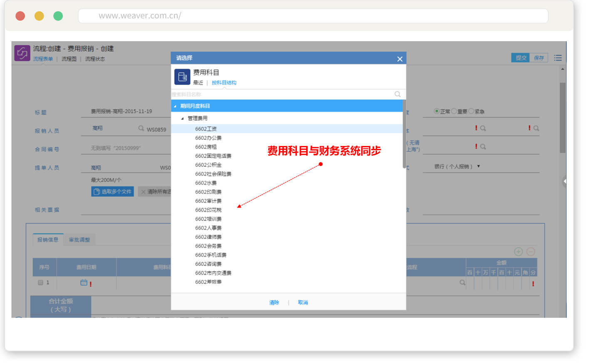Screen dimensions: 593x364
Task: Click the purple workflow logo icon
Action: point(22,53)
